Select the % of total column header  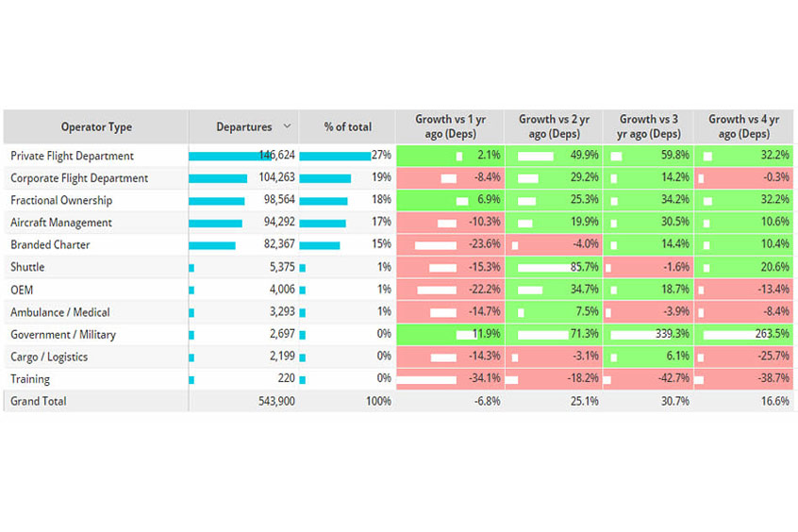click(x=348, y=127)
